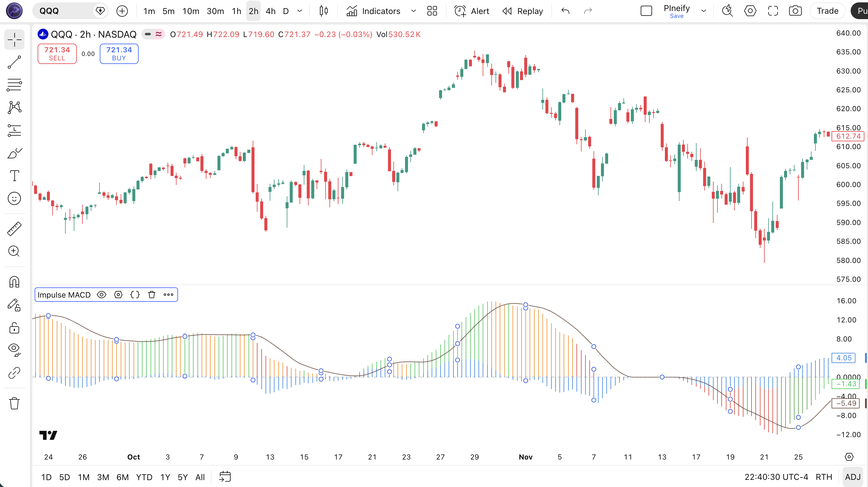Open the go to date calendar
868x487 pixels.
(225, 477)
